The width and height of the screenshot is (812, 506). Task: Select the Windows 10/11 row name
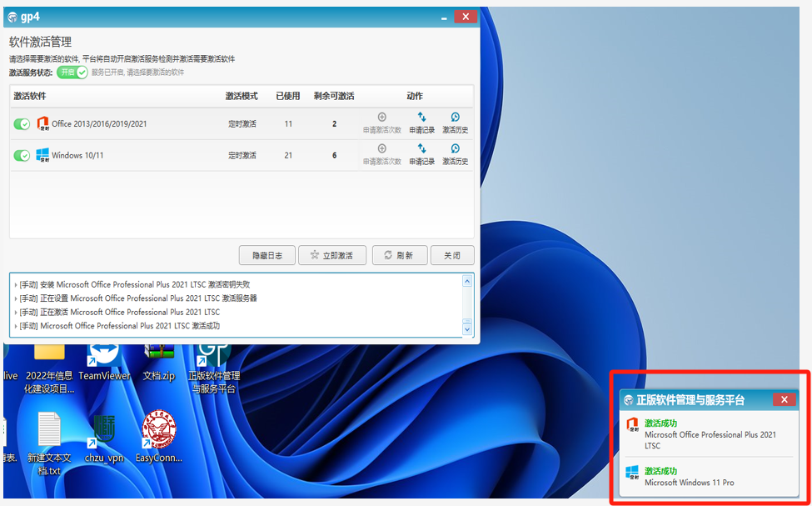[77, 155]
